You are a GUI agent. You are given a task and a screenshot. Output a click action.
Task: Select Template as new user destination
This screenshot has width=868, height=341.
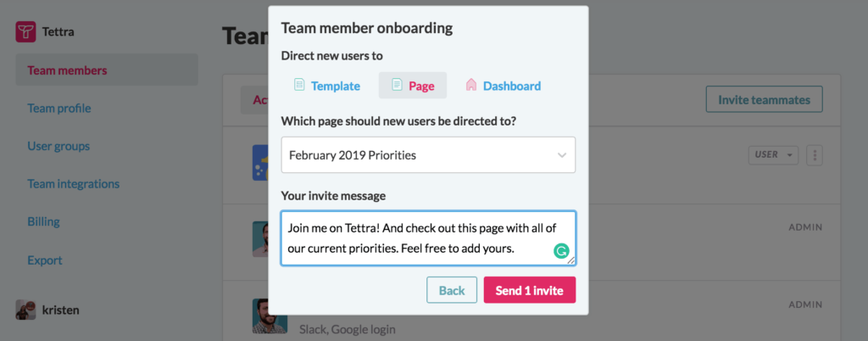tap(326, 86)
